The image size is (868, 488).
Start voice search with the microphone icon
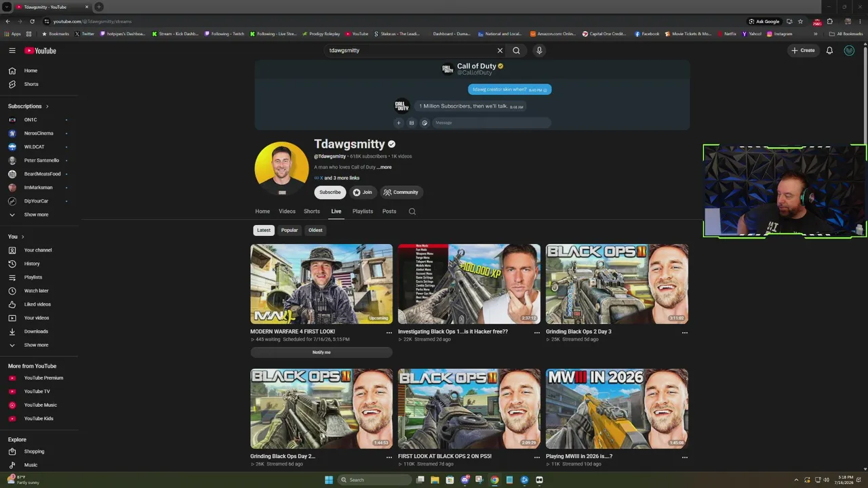point(539,50)
